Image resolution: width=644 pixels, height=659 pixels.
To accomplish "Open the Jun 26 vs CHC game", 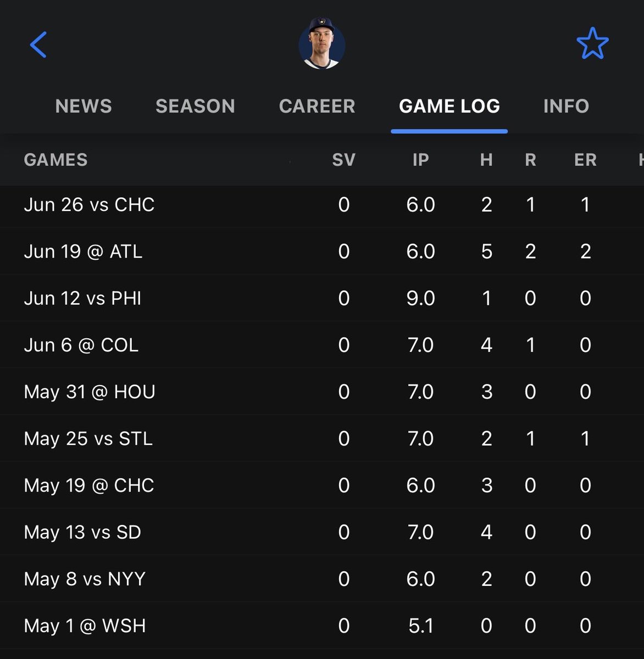I will click(322, 205).
